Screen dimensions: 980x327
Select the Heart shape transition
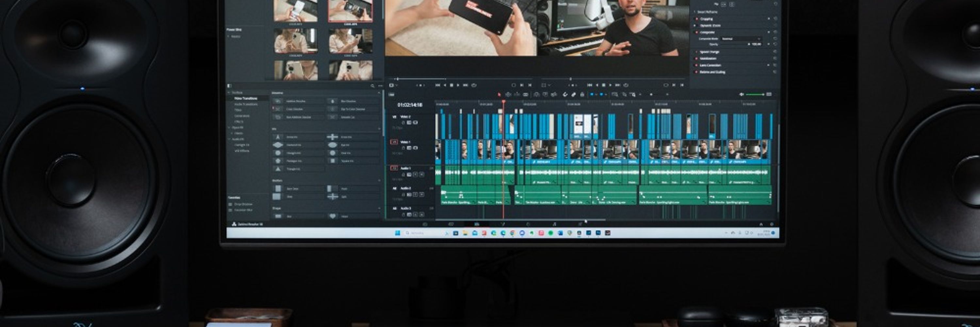[x=354, y=216]
